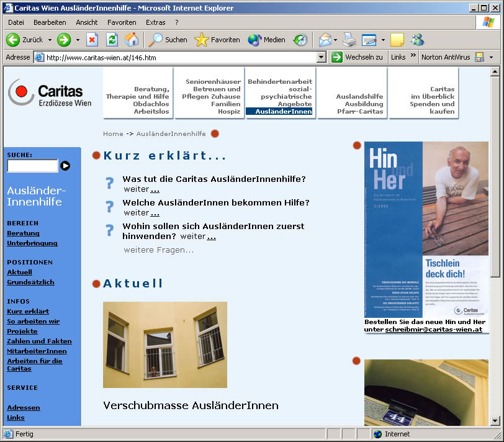Expand the Zurück history dropdown arrow

point(50,40)
